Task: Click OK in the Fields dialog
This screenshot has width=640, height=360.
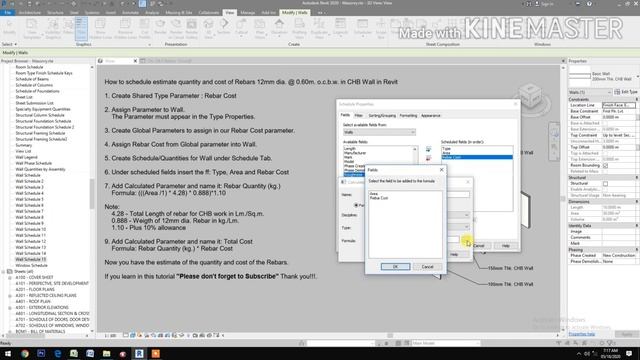Action: coord(396,267)
